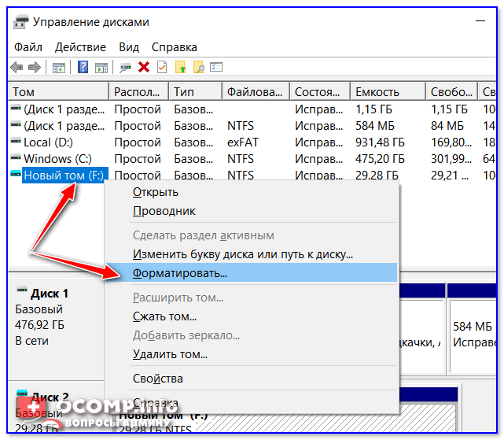Sort by the Состоя... column header

click(320, 92)
